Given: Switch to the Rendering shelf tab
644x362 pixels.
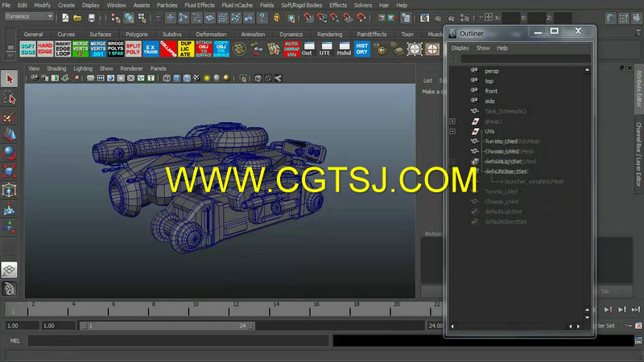Looking at the screenshot, I should click(x=329, y=35).
